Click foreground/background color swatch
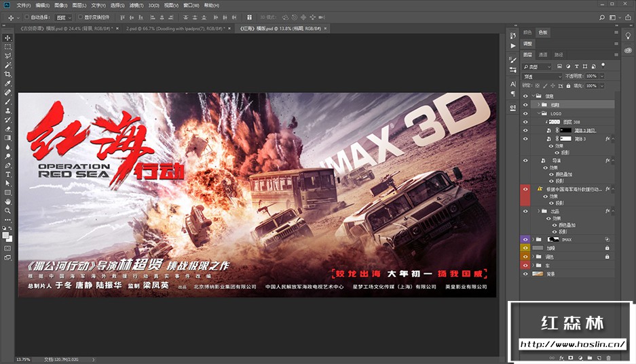This screenshot has width=636, height=364. click(6, 236)
